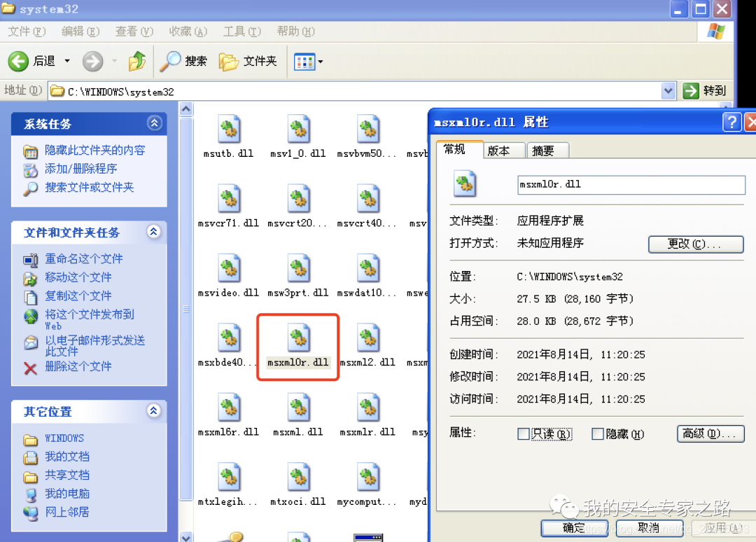The image size is (756, 542).
Task: Select msvcrt40 file icon
Action: point(368,199)
